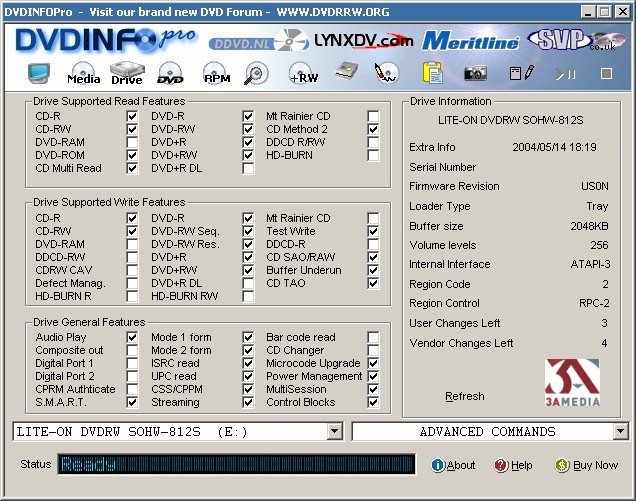
Task: Toggle HD-BURN RW write checkbox
Action: click(248, 296)
